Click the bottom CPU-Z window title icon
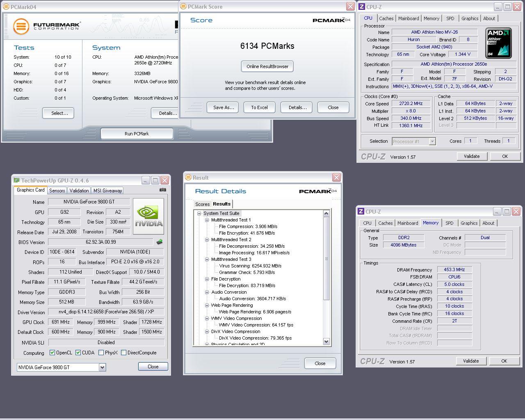The image size is (525, 420). (361, 211)
